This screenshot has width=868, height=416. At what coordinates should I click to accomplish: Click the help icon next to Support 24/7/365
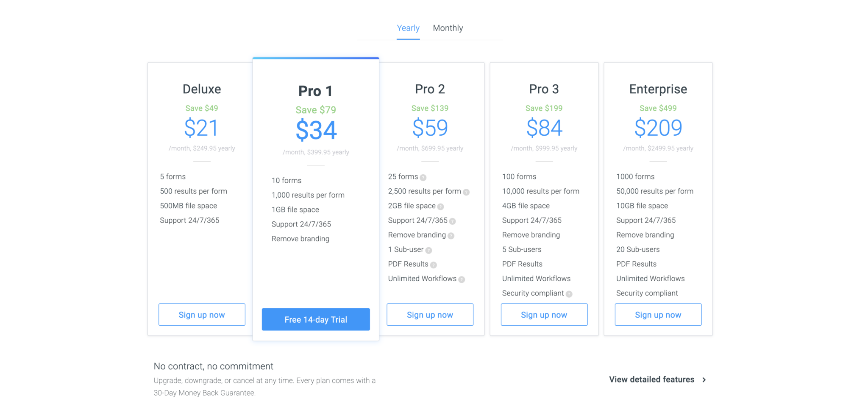click(x=453, y=221)
